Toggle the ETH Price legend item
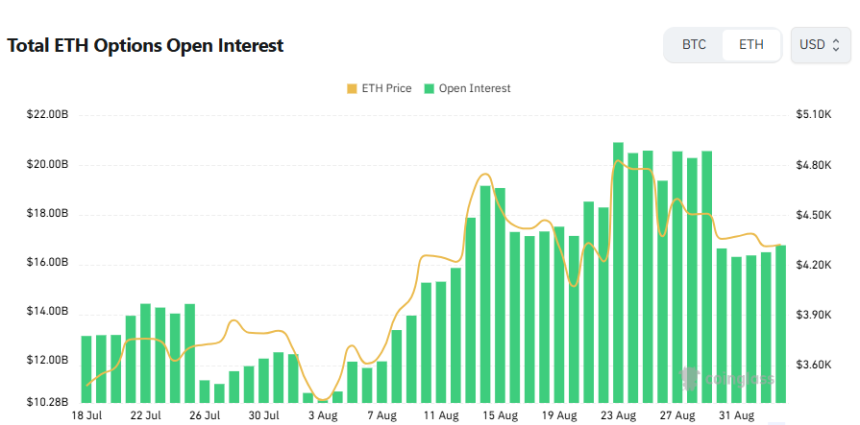The image size is (860, 425). [x=379, y=88]
